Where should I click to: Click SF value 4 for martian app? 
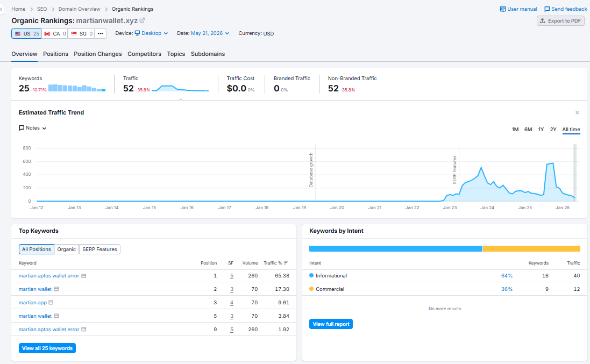coord(232,303)
